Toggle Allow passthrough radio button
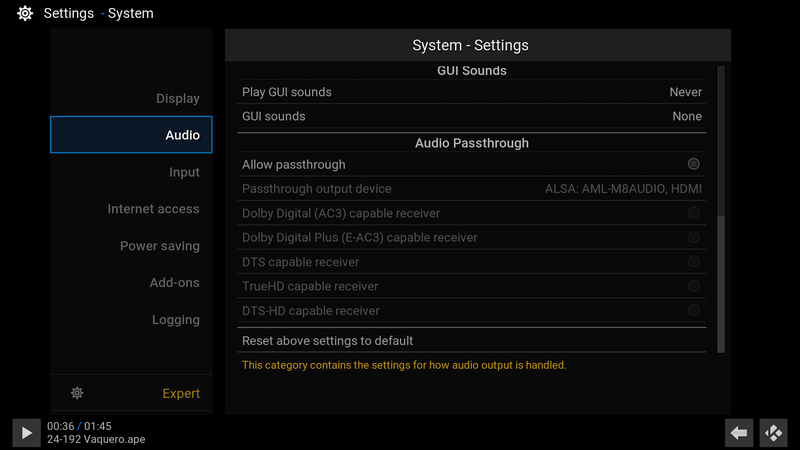The image size is (800, 450). click(x=693, y=164)
